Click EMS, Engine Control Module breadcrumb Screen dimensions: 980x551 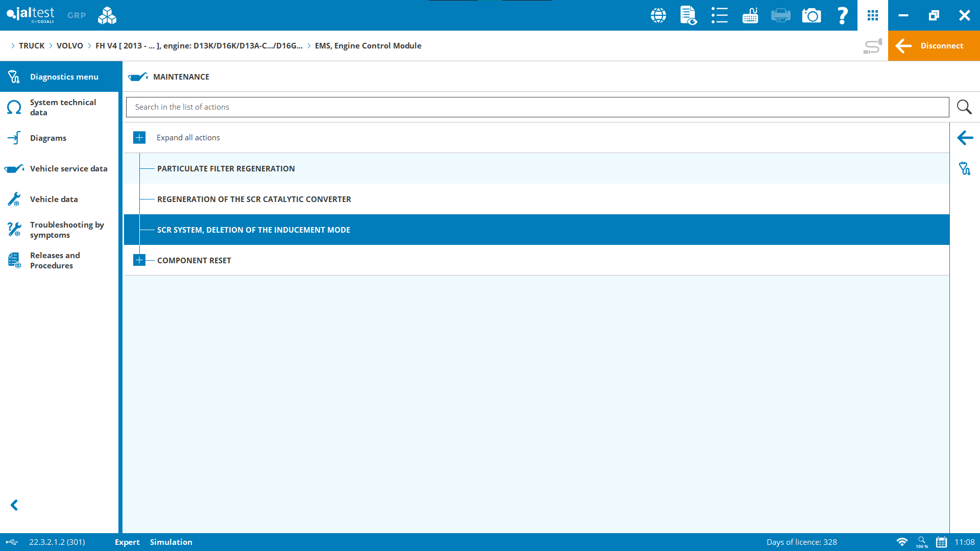click(x=368, y=46)
